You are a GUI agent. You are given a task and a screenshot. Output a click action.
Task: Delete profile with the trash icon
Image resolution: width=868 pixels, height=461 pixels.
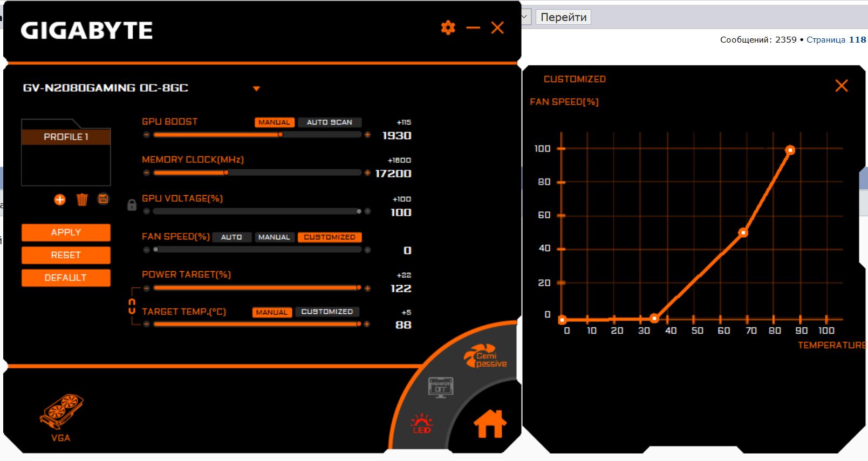pos(82,199)
